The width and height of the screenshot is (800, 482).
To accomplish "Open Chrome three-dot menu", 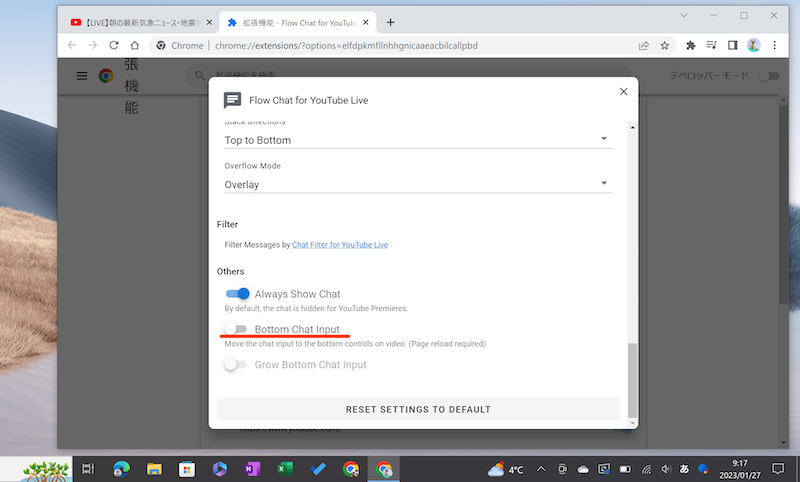I will [x=775, y=45].
